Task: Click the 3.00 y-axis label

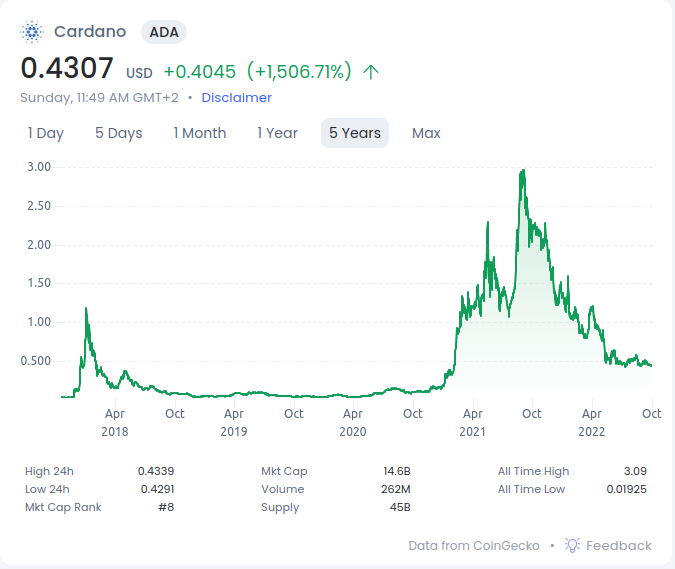Action: coord(39,167)
